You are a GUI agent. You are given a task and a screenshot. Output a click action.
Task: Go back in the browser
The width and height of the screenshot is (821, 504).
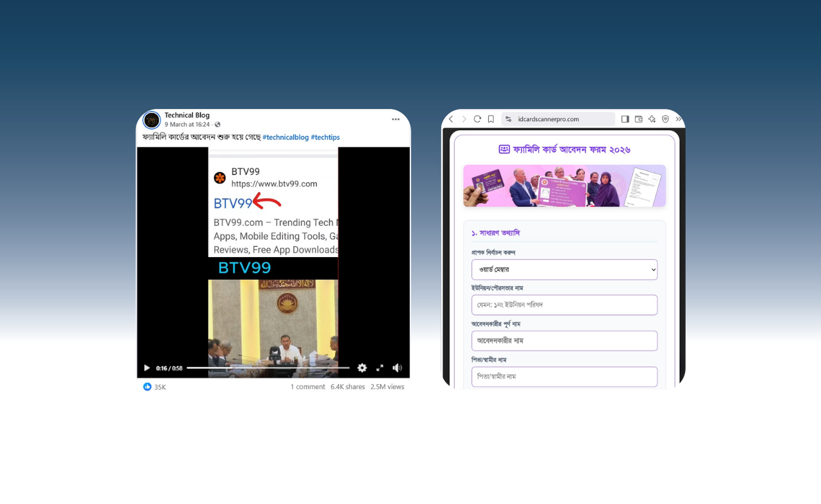tap(451, 119)
